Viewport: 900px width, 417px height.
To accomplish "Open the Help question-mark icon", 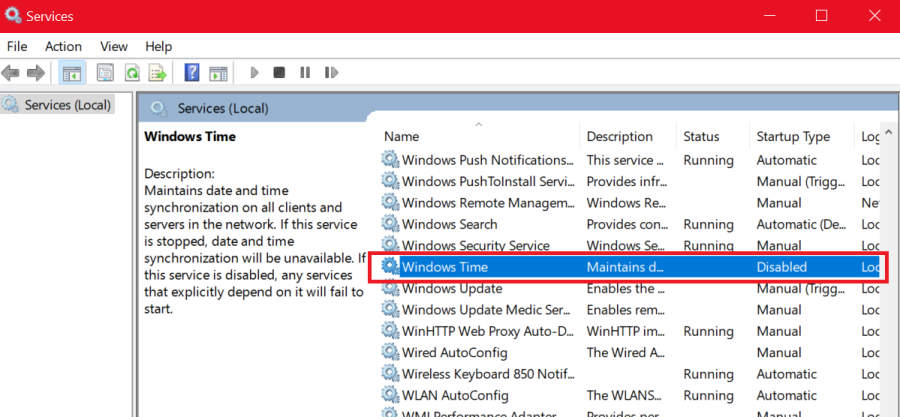I will click(x=192, y=73).
